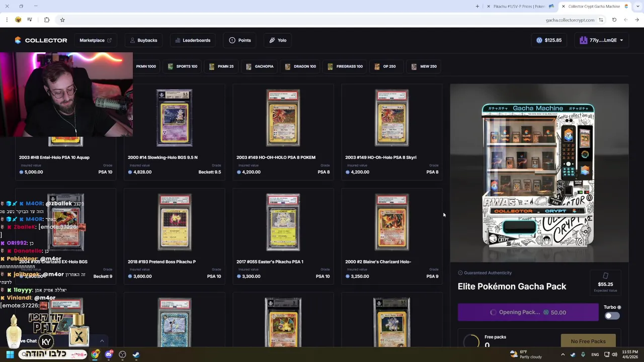The height and width of the screenshot is (362, 644).
Task: Open the COLLECTOR home logo
Action: [41, 40]
